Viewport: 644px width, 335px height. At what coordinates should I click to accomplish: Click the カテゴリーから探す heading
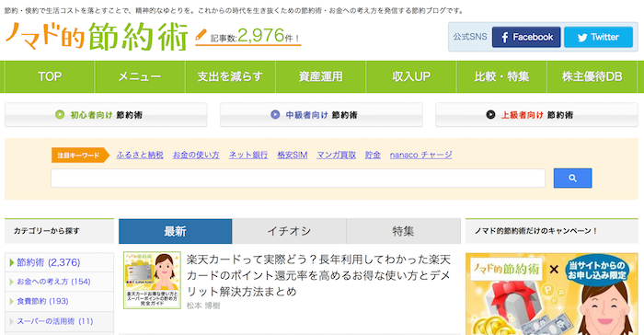point(46,231)
